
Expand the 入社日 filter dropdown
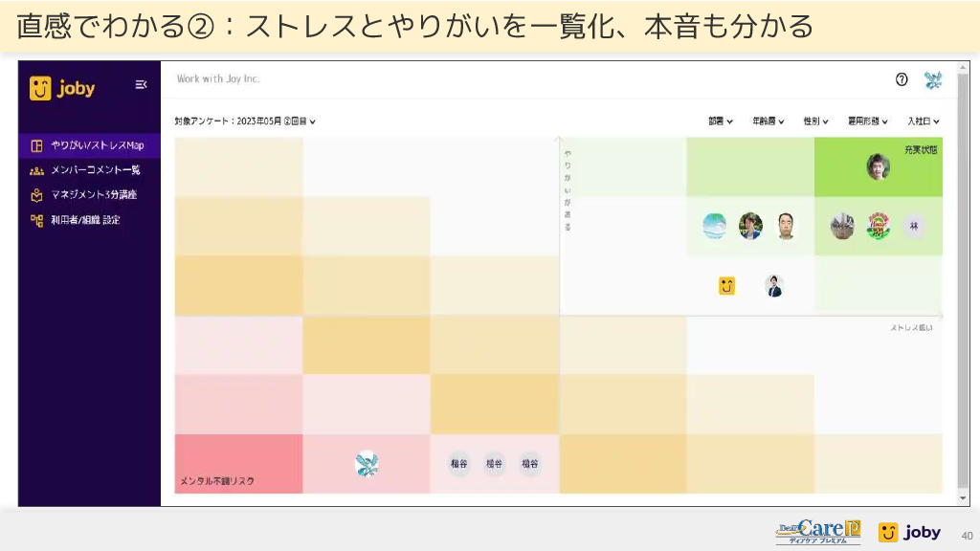[924, 121]
